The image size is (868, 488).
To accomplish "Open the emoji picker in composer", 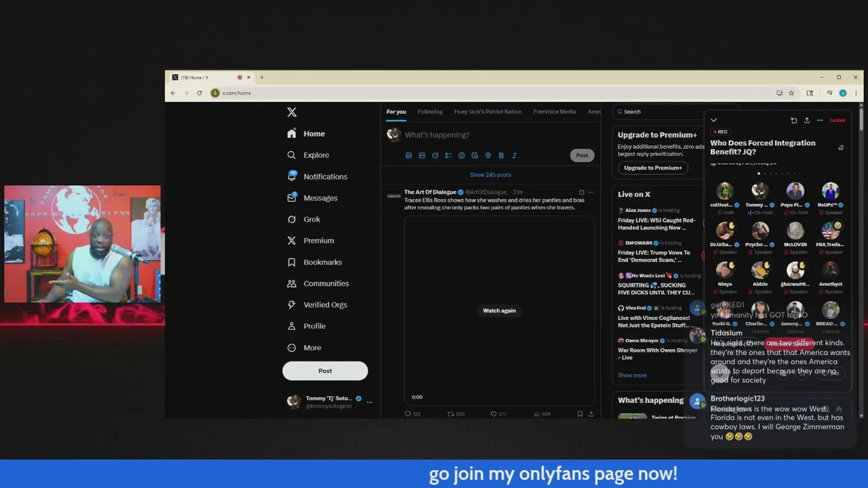I will tap(461, 155).
